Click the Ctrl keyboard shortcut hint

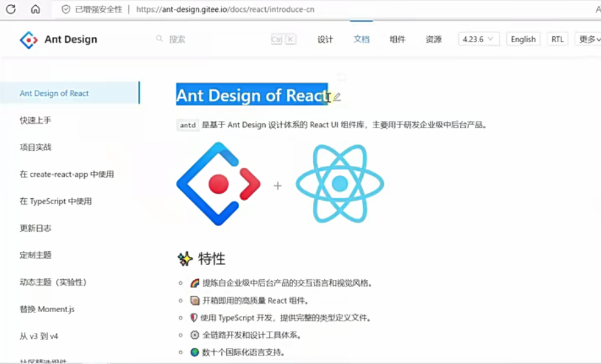coord(276,39)
